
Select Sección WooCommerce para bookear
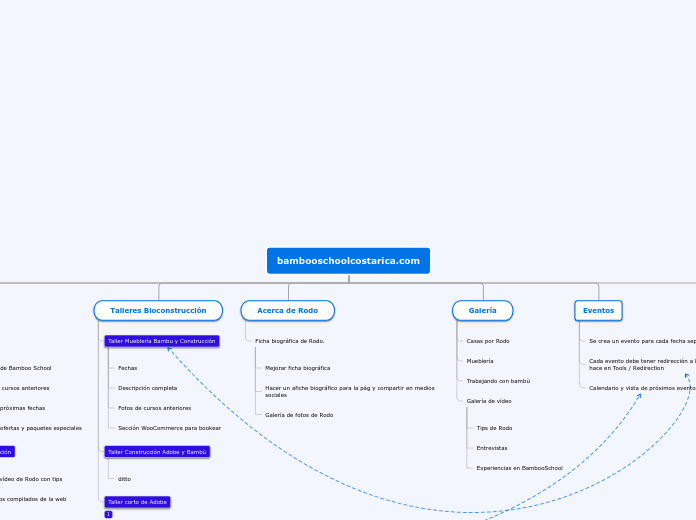pyautogui.click(x=169, y=428)
